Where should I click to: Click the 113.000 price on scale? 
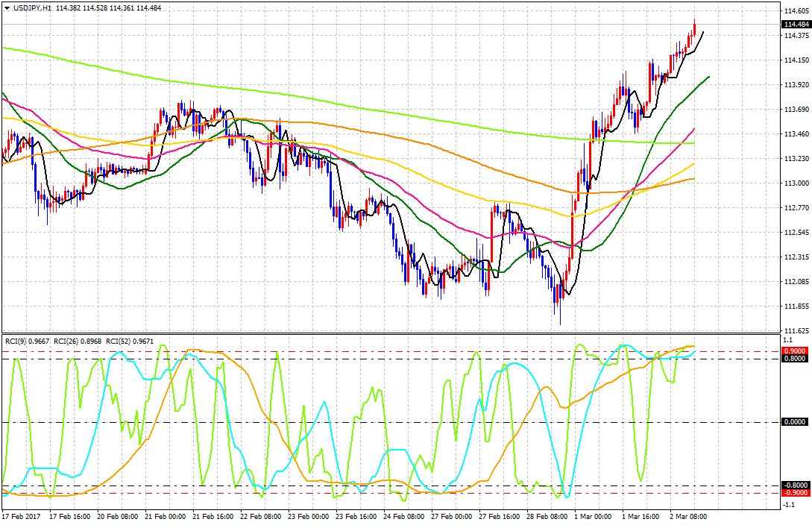[x=795, y=183]
